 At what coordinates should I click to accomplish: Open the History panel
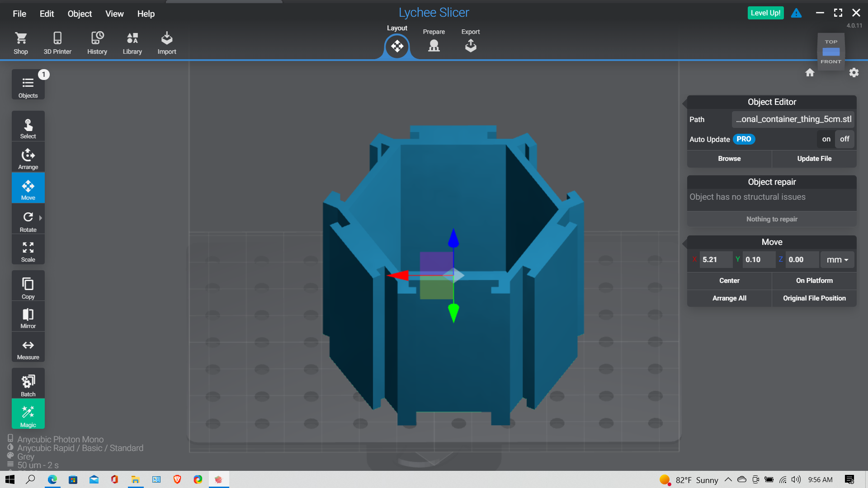(x=97, y=43)
